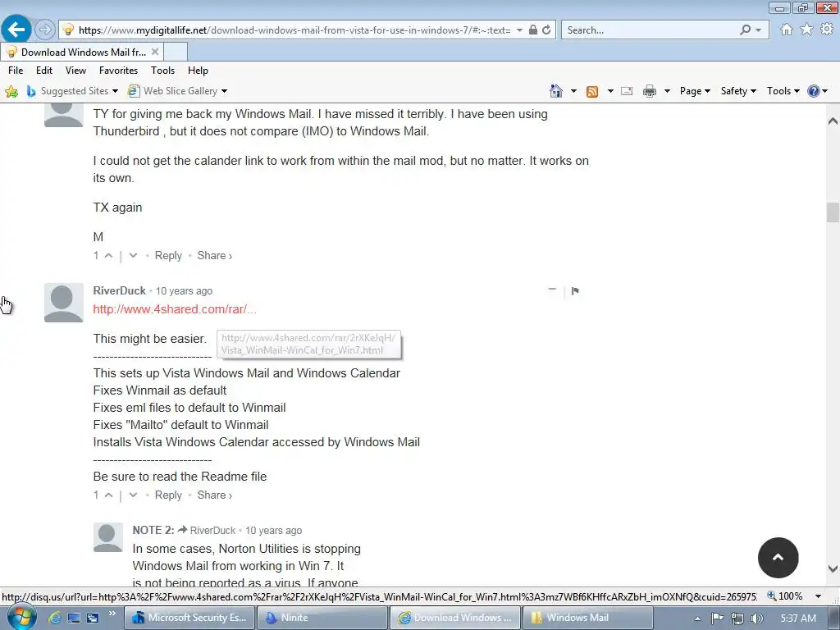The image size is (840, 630).
Task: Reply to the comment signed M
Action: pos(168,256)
